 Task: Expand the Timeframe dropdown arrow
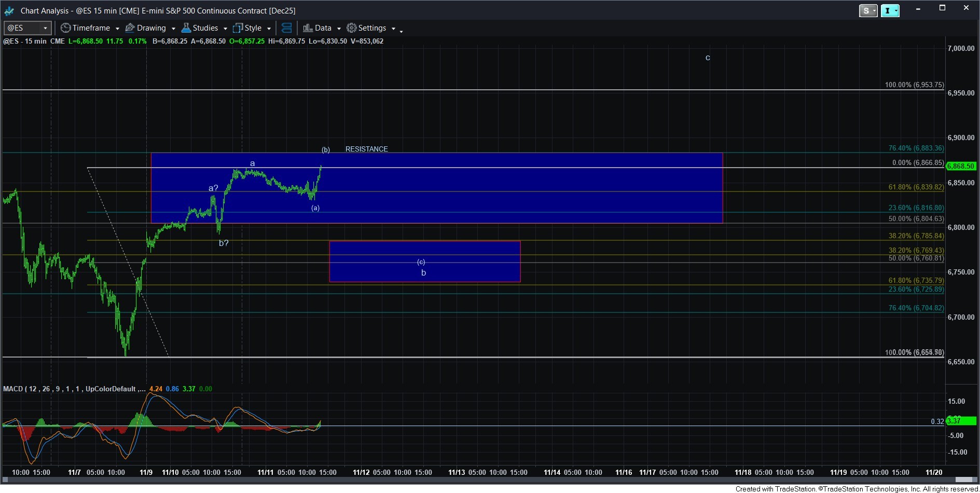(x=117, y=29)
